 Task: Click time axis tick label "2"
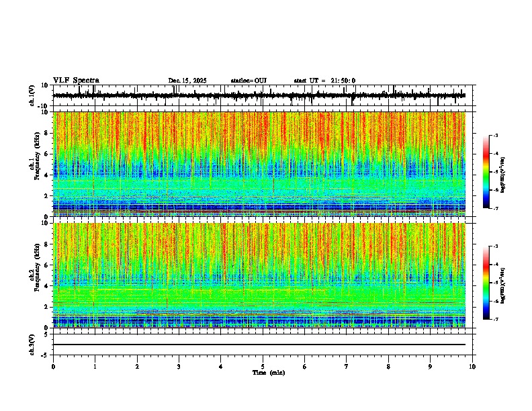[137, 367]
